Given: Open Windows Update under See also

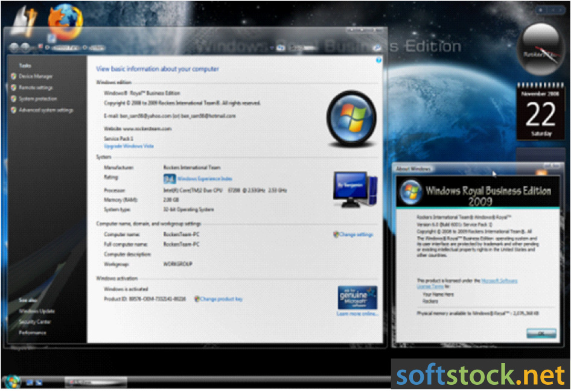Looking at the screenshot, I should coord(37,311).
